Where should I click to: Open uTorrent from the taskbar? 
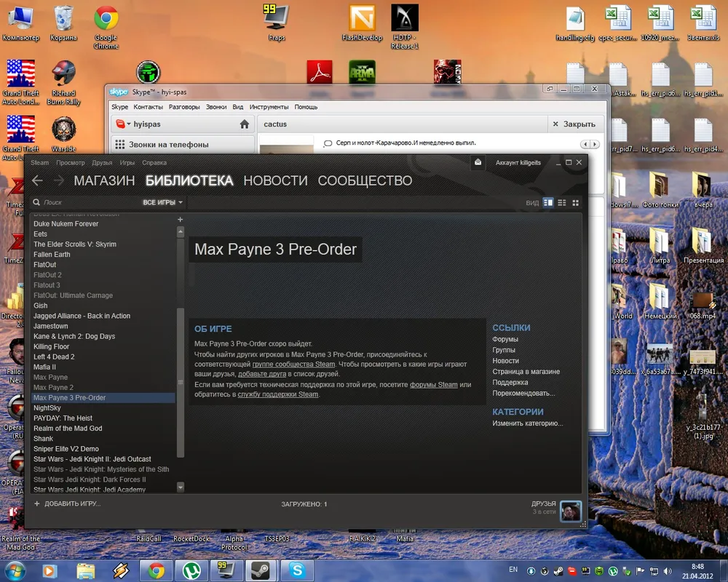191,570
